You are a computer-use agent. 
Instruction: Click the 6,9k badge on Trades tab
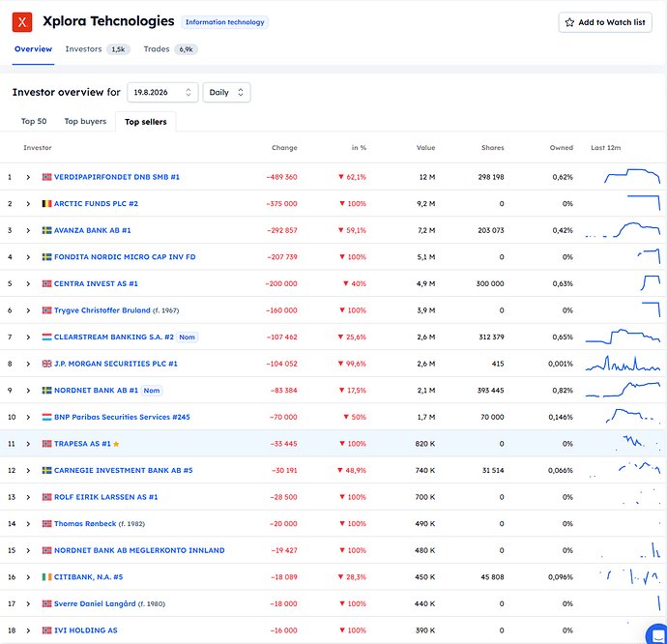[186, 49]
